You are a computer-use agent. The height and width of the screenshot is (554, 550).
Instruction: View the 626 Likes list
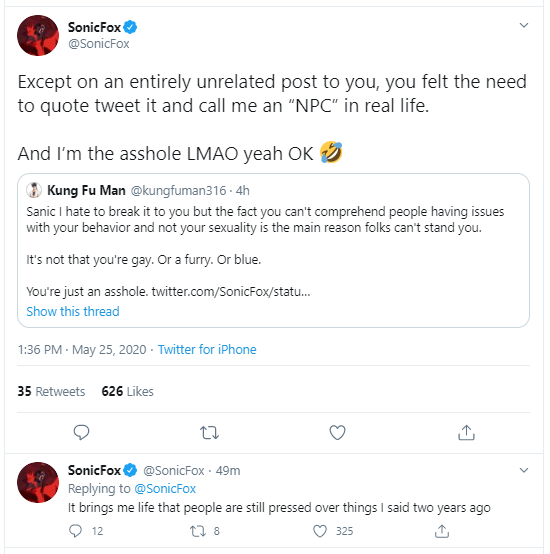[127, 391]
